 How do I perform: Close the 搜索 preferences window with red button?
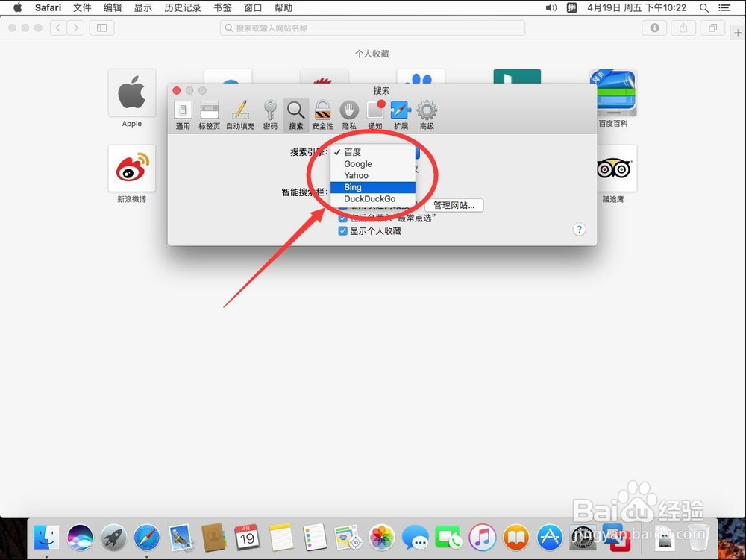(177, 90)
